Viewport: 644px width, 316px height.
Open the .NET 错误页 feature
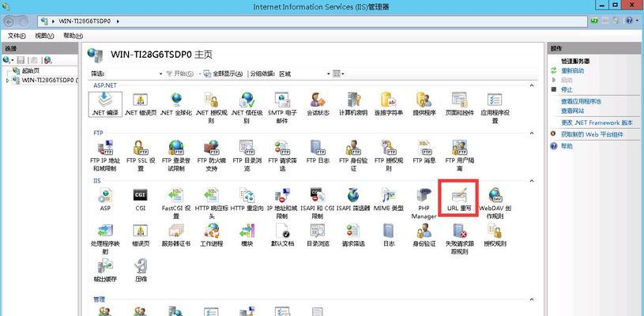(x=141, y=103)
